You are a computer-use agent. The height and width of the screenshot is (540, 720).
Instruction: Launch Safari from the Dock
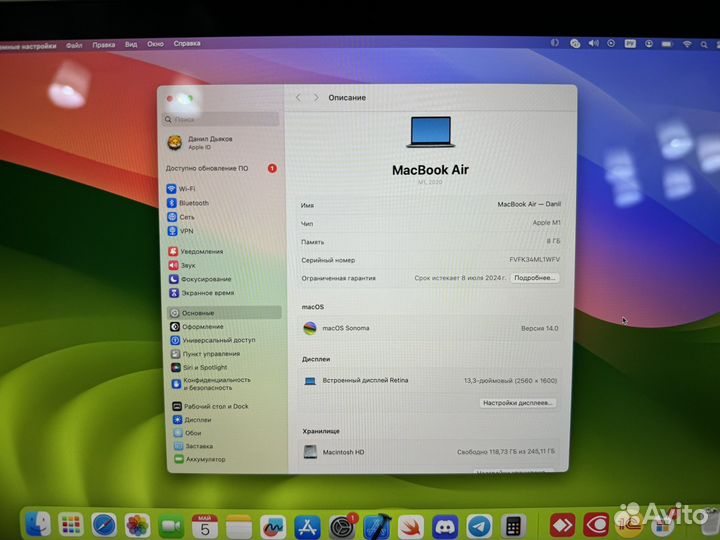tap(104, 525)
